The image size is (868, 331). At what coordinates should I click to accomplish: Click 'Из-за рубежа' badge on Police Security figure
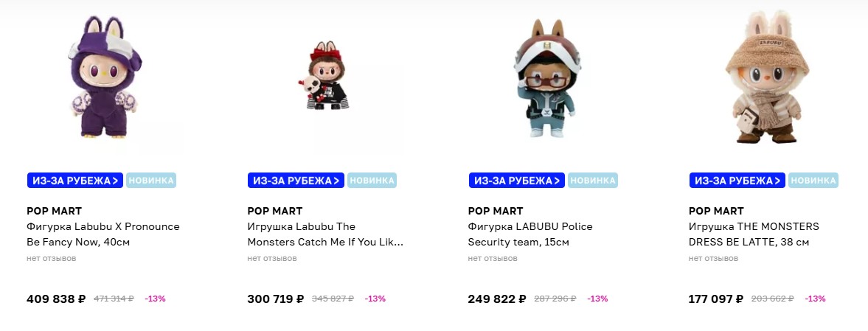pos(516,181)
